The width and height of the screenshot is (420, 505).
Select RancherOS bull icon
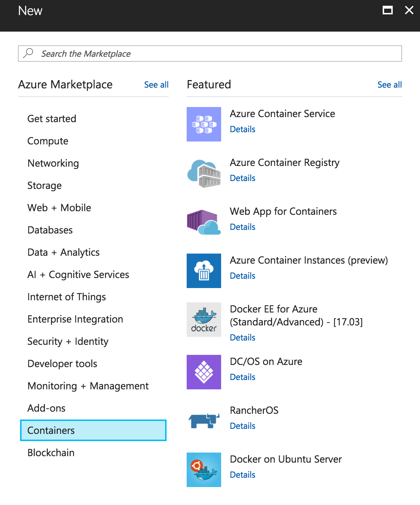tap(204, 421)
